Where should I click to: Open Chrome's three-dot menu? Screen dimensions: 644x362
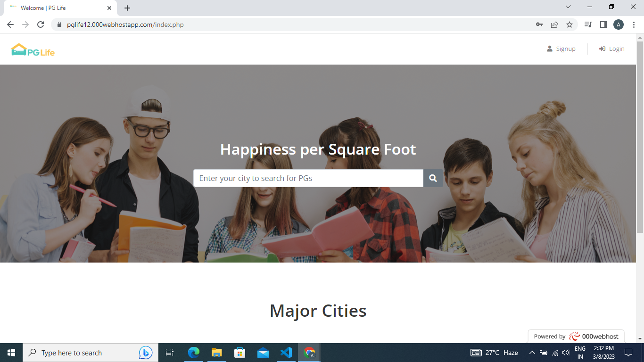pyautogui.click(x=633, y=24)
